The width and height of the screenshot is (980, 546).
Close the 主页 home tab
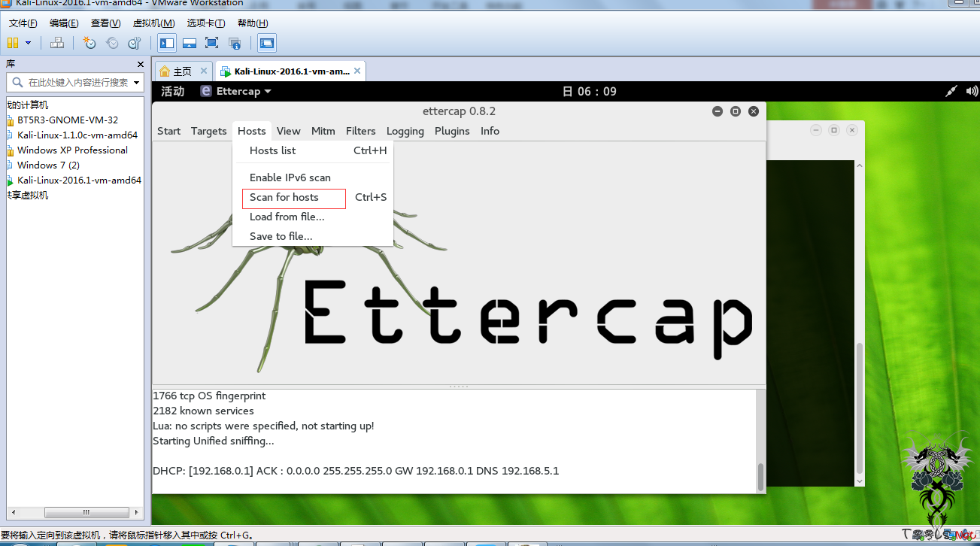tap(205, 71)
